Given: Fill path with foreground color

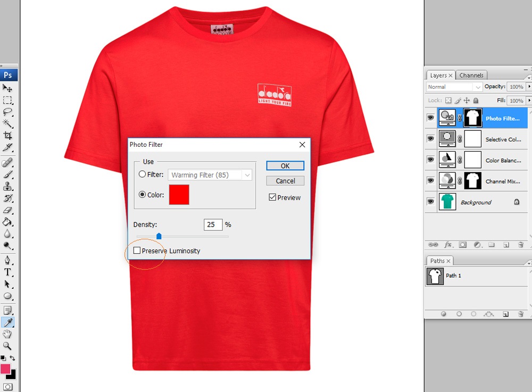Looking at the screenshot, I should coord(444,314).
